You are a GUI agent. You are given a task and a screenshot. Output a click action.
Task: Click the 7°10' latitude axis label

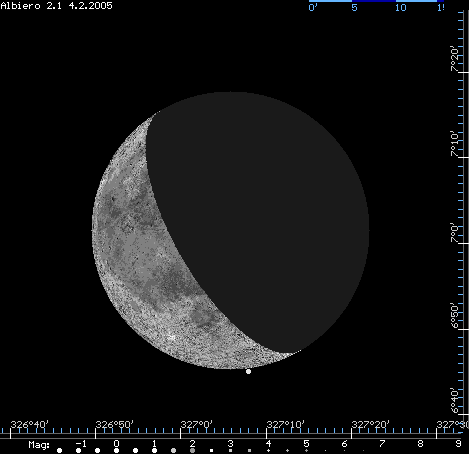click(455, 144)
